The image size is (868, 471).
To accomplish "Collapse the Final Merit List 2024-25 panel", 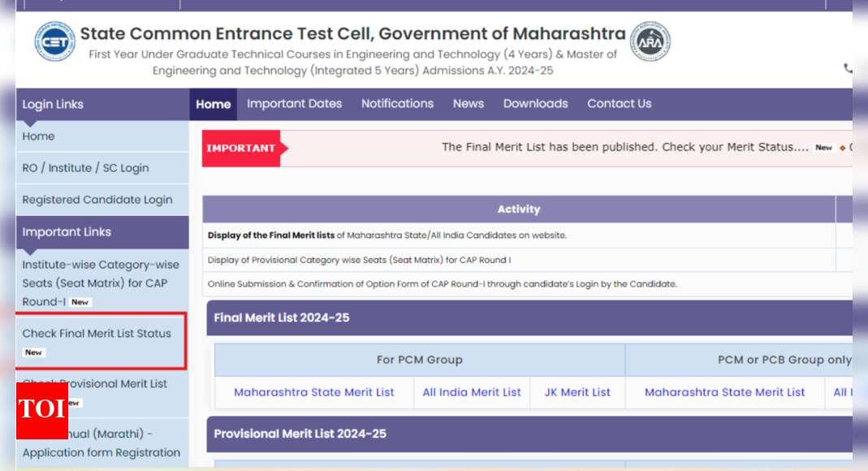I will tap(280, 318).
